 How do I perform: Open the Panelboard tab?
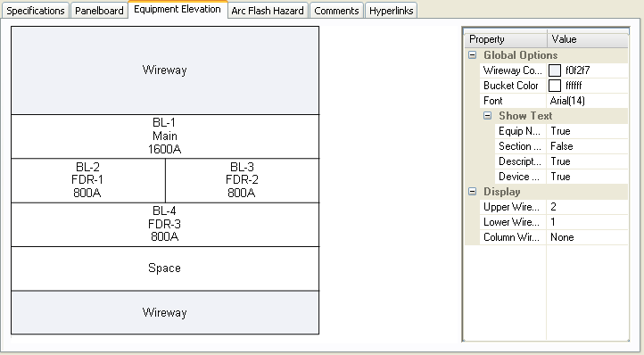tap(99, 11)
